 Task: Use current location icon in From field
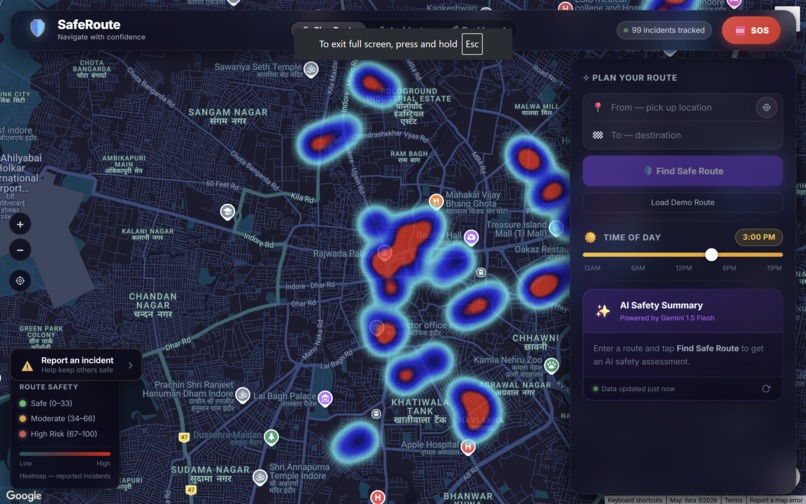pos(766,107)
